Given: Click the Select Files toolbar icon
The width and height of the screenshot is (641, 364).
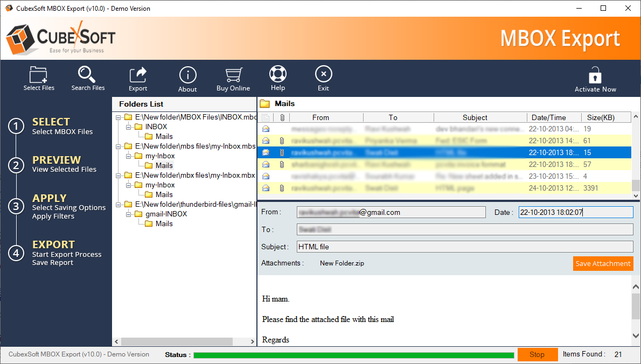Looking at the screenshot, I should point(39,74).
